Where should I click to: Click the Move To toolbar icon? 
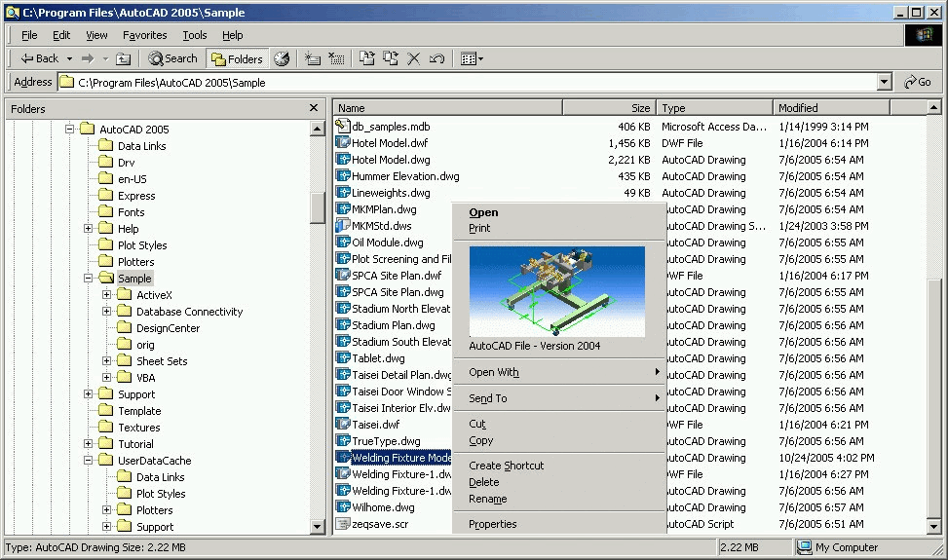367,58
